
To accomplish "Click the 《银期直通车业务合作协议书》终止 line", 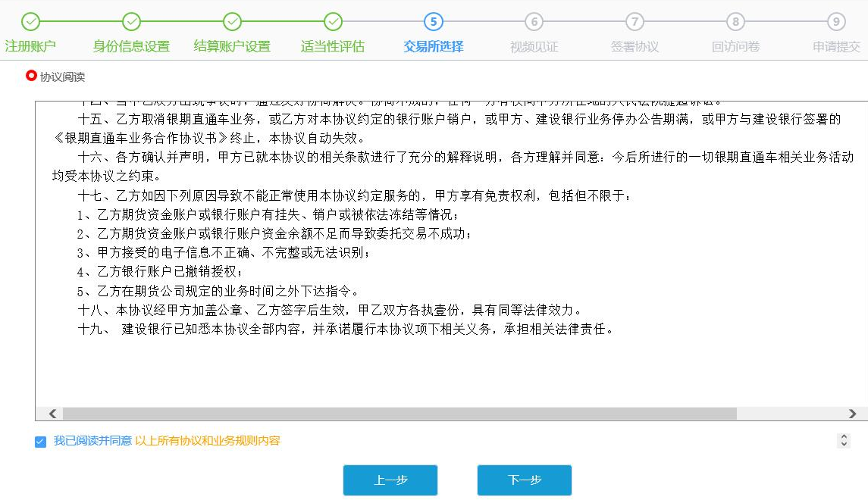I will pyautogui.click(x=208, y=139).
